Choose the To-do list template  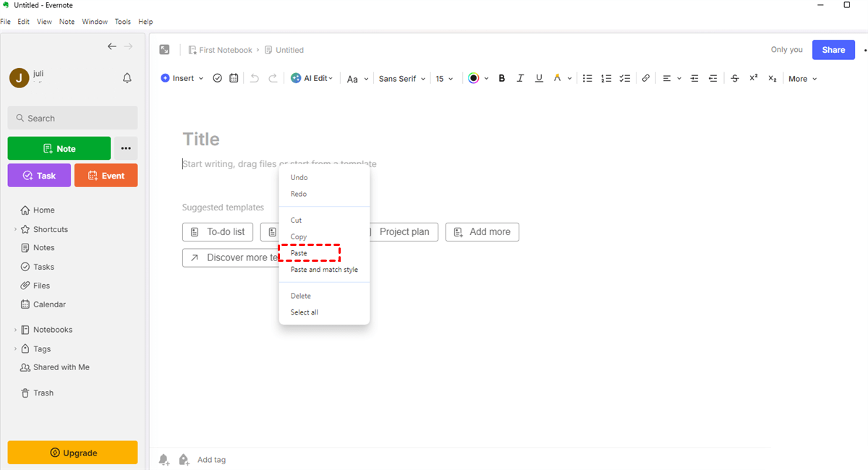point(218,232)
